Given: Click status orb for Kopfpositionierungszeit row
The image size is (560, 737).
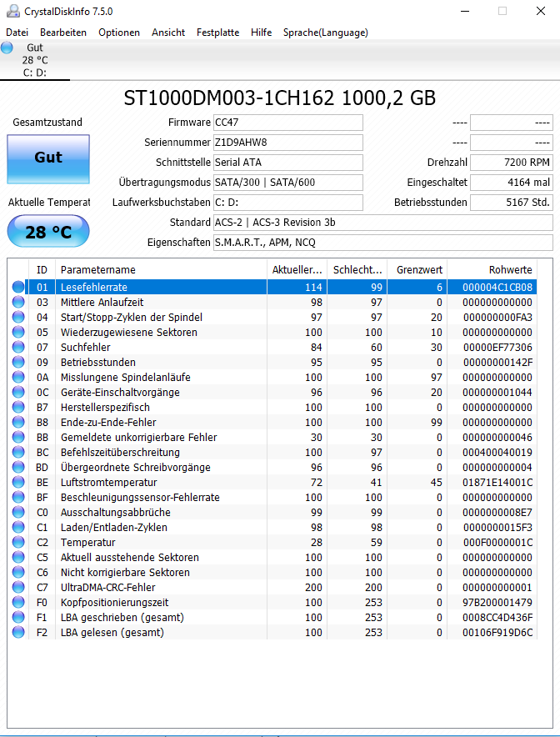Looking at the screenshot, I should click(x=18, y=602).
